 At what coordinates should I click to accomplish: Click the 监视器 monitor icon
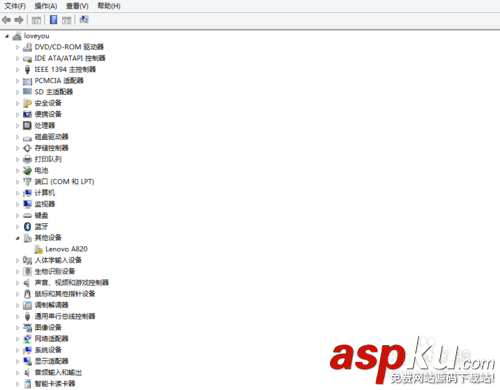click(27, 204)
